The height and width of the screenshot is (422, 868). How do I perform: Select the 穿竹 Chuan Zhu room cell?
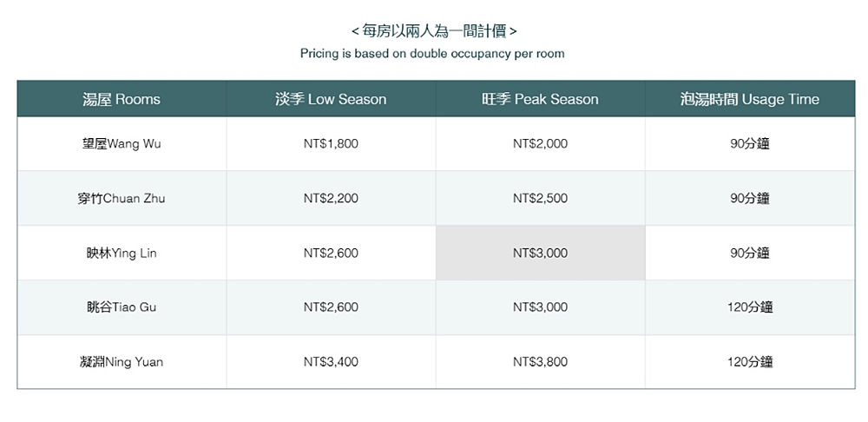tap(122, 198)
